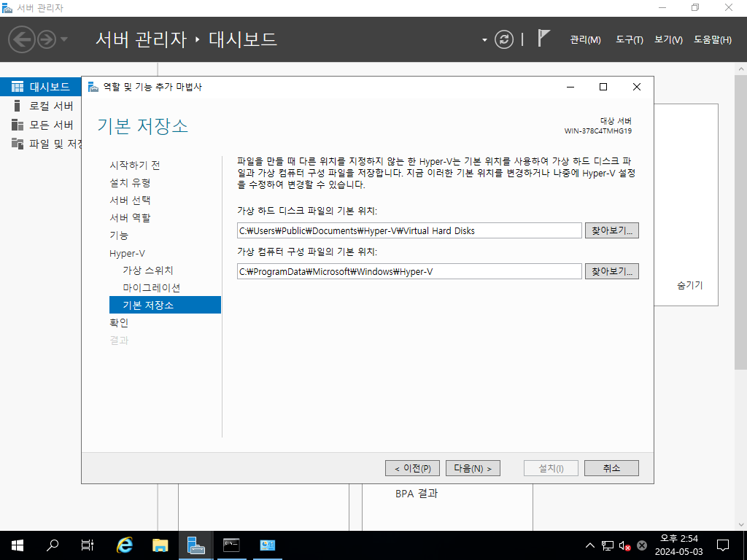Click the 로컬 서버 icon
The image size is (747, 560).
click(x=18, y=106)
